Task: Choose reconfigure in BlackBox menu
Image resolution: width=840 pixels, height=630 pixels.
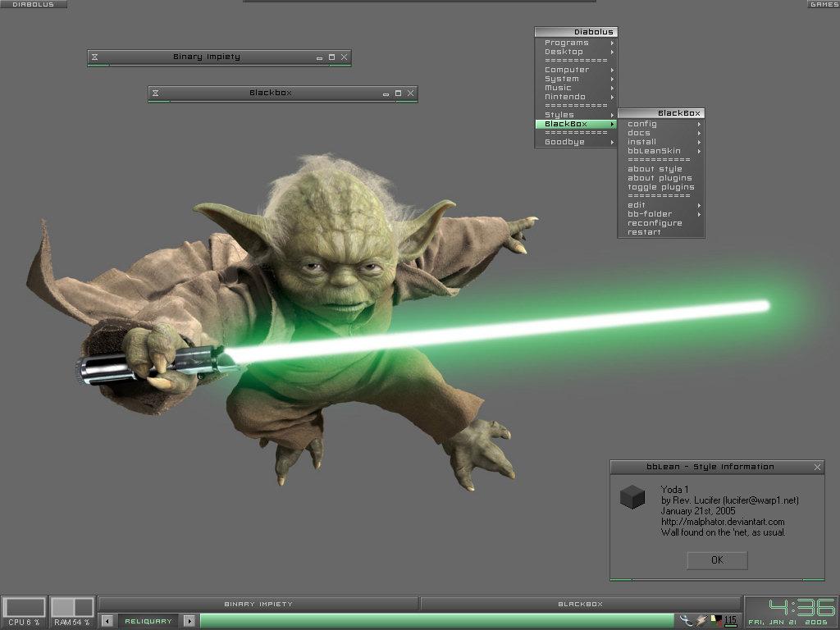Action: [661, 223]
